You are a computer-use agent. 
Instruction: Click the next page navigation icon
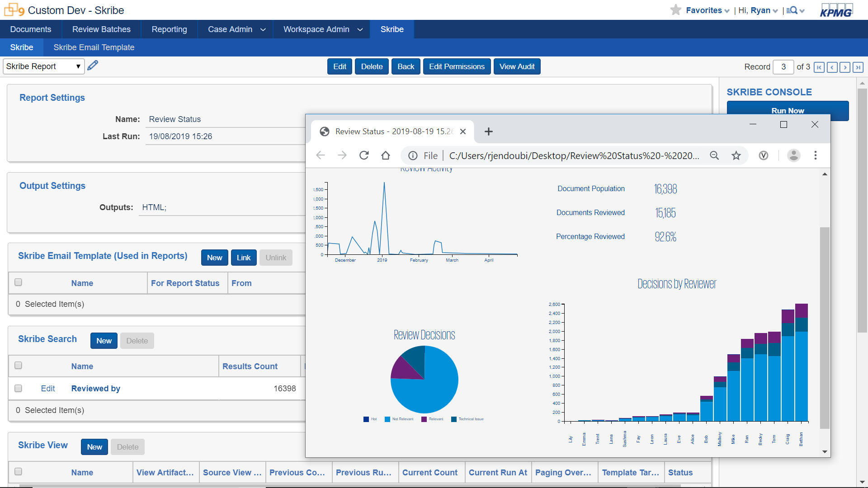845,67
